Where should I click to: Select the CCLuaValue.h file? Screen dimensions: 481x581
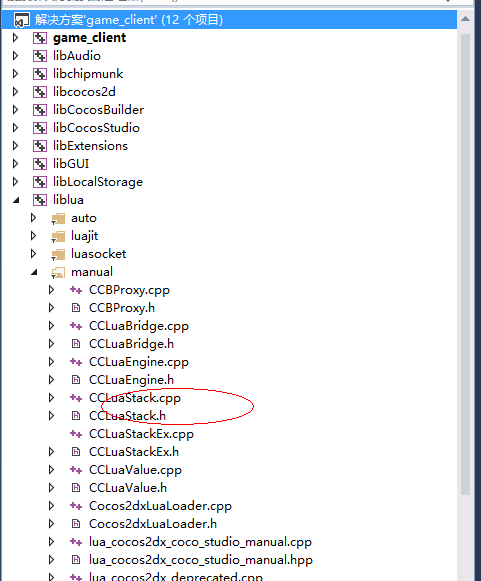(128, 488)
